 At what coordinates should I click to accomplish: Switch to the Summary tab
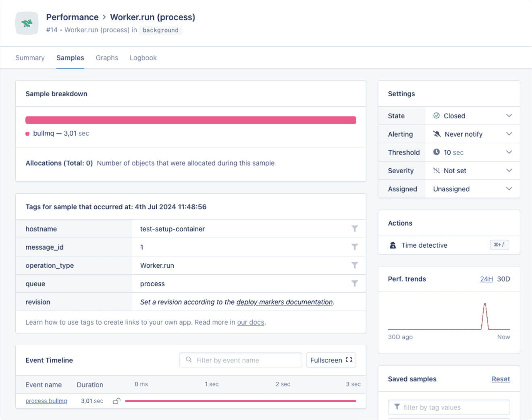(x=30, y=58)
